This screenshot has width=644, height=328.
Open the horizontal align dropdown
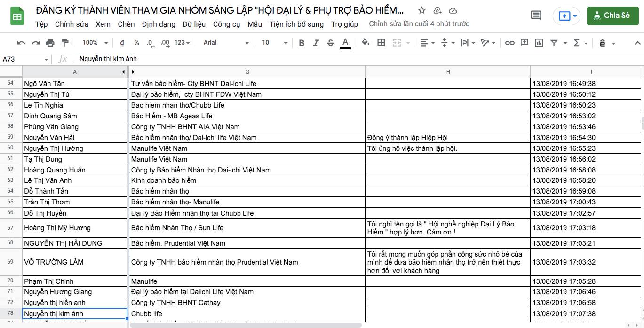click(427, 43)
